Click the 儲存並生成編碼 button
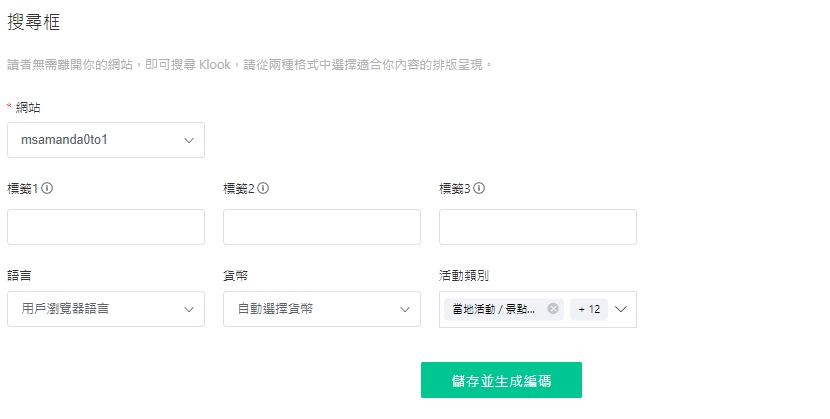The image size is (830, 419). 501,380
